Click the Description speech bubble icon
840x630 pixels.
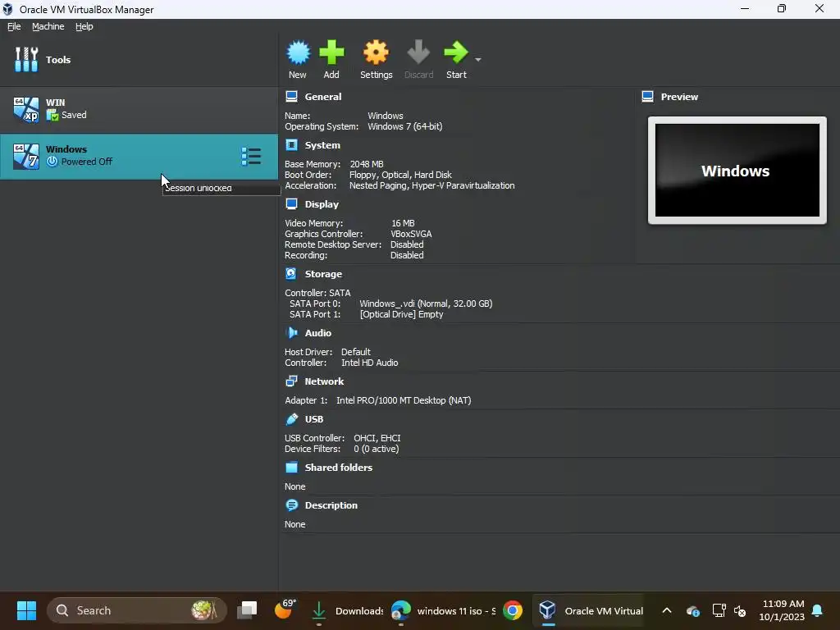pyautogui.click(x=291, y=505)
